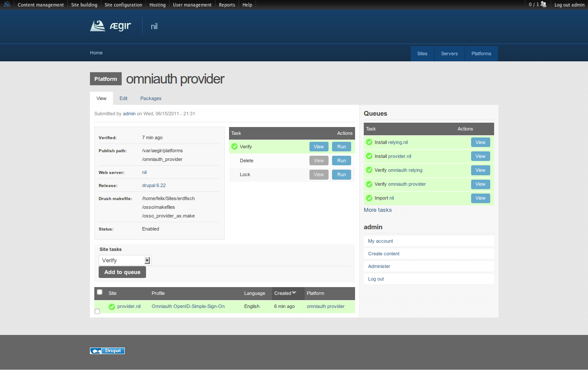
Task: Click the Aegir logo in the header
Action: [110, 26]
